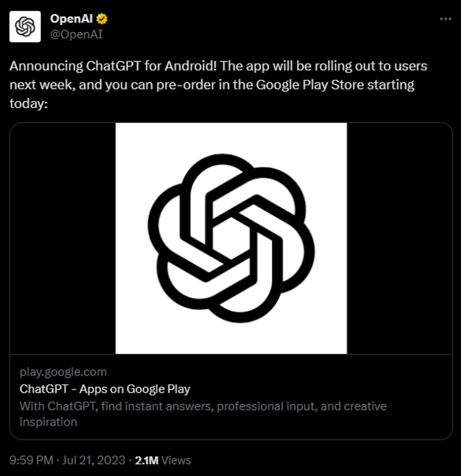The image size is (461, 476).
Task: Click the word "today:" ending the tweet
Action: (29, 102)
